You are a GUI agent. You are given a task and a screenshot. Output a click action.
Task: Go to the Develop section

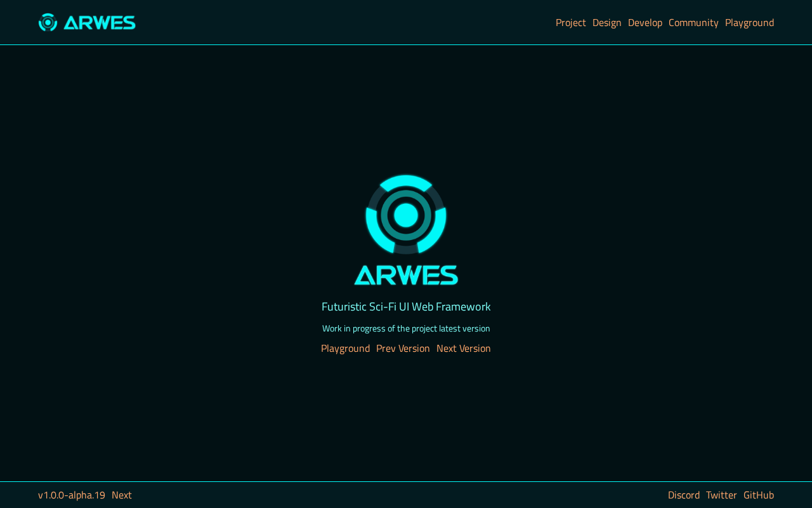645,23
